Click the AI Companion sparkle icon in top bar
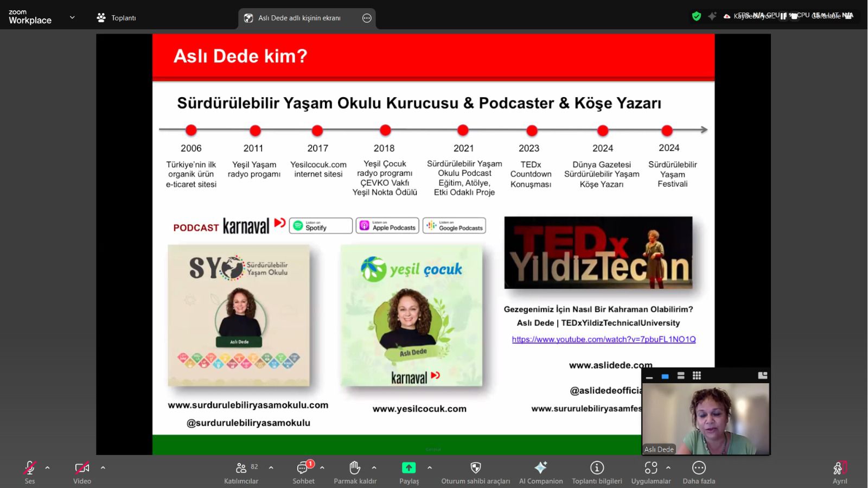 tap(712, 16)
